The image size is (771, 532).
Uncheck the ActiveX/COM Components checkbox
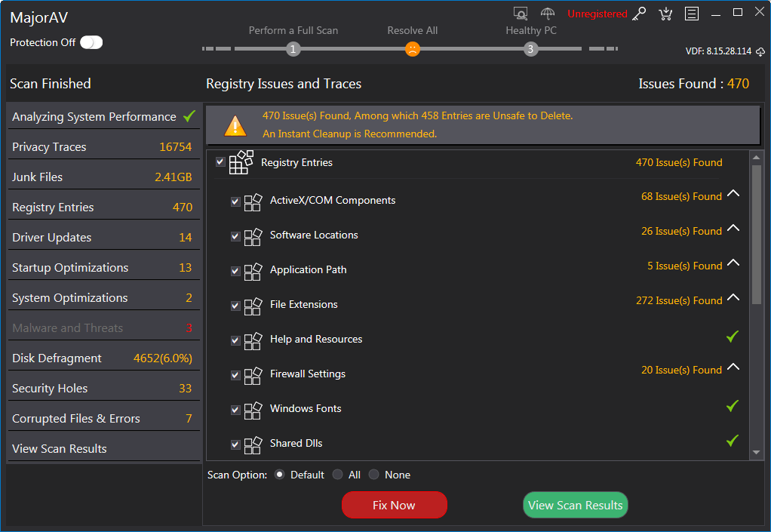(x=235, y=201)
